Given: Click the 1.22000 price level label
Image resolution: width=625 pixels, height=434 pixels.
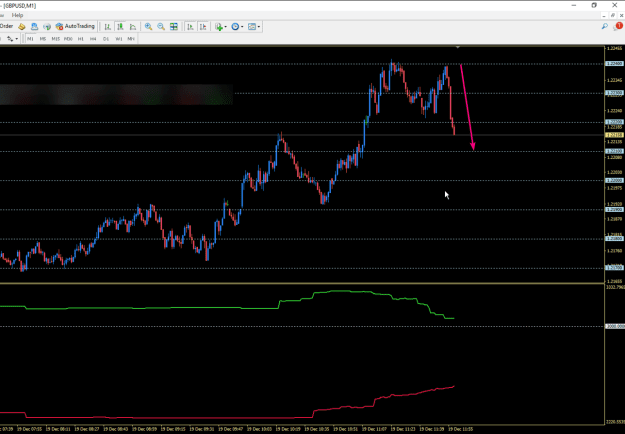Looking at the screenshot, I should 614,180.
